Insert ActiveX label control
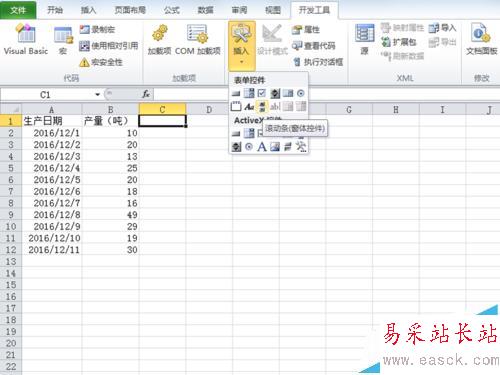500x375 pixels. click(262, 147)
